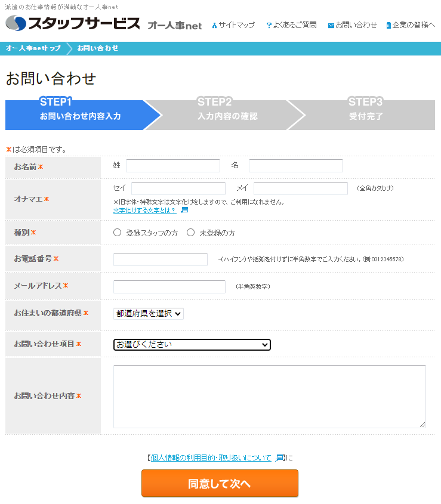Click inside お問い合わせ内容 text area
The height and width of the screenshot is (504, 441).
270,397
